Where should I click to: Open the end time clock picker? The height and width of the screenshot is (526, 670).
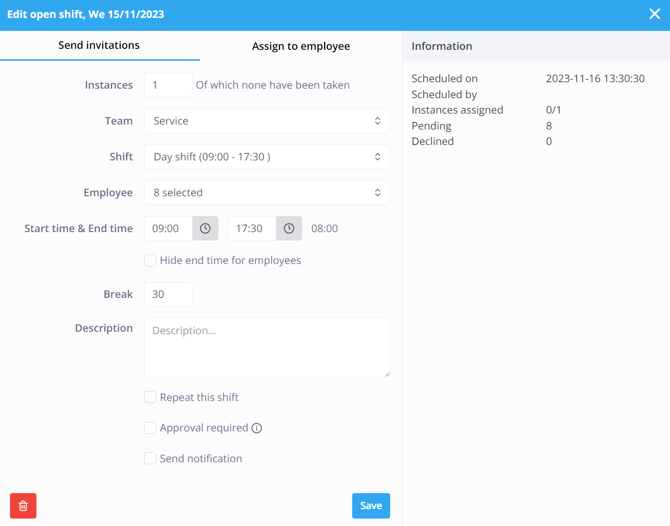289,228
